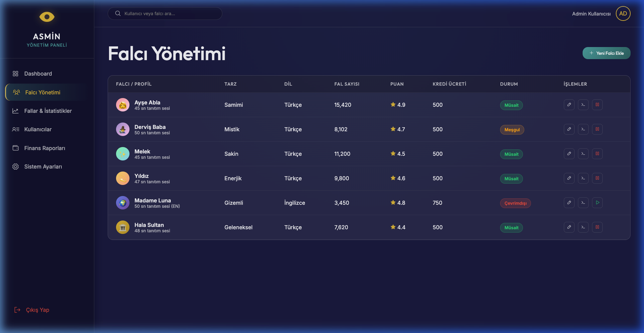Open the Dashboard page from the sidebar
The image size is (644, 333).
click(38, 74)
